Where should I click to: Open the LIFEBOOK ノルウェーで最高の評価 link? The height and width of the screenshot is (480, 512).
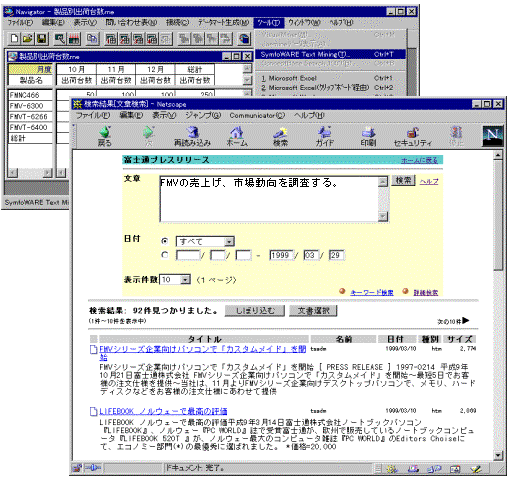click(163, 411)
